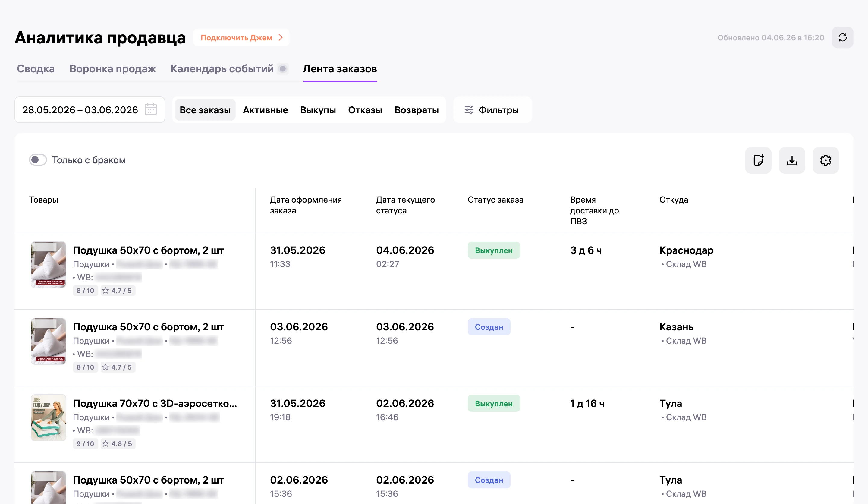Toggle the Только с браком switch
The height and width of the screenshot is (504, 868).
click(x=38, y=160)
